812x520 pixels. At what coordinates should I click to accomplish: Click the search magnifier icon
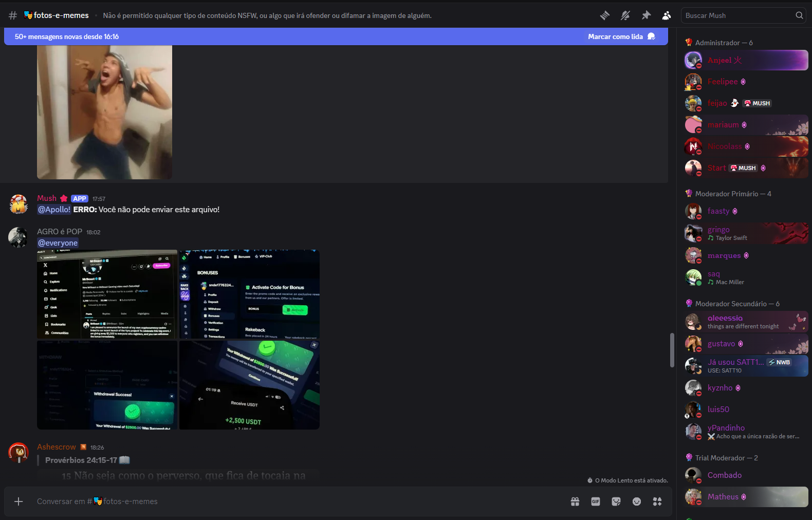[799, 15]
